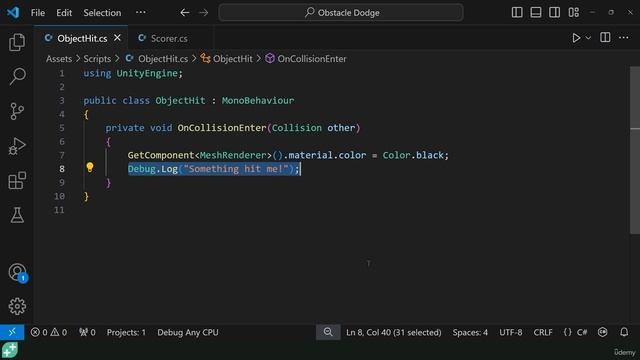640x360 pixels.
Task: Click UnityEngine on line 1
Action: (x=147, y=73)
